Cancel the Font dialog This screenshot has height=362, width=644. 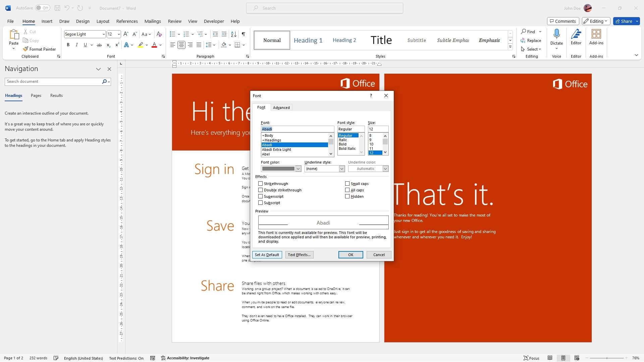click(379, 255)
